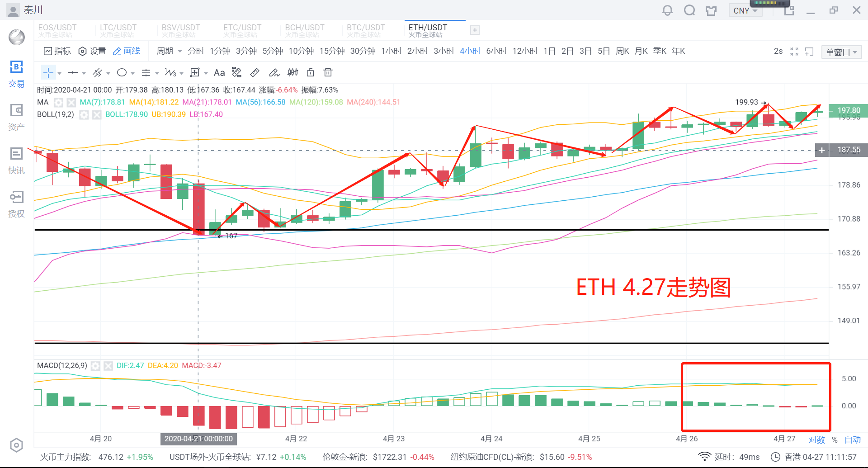Open the 资产 assets wallet in sidebar
This screenshot has width=868, height=468.
point(16,118)
